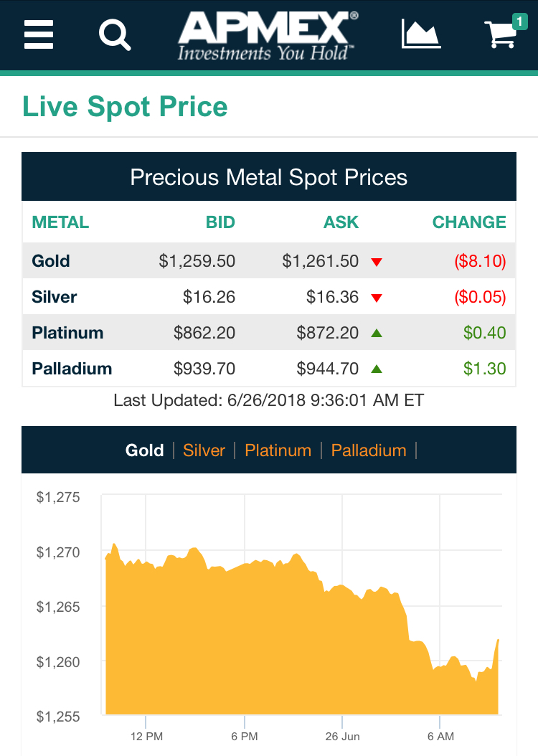
Task: Click the Palladium metal name
Action: click(x=72, y=369)
